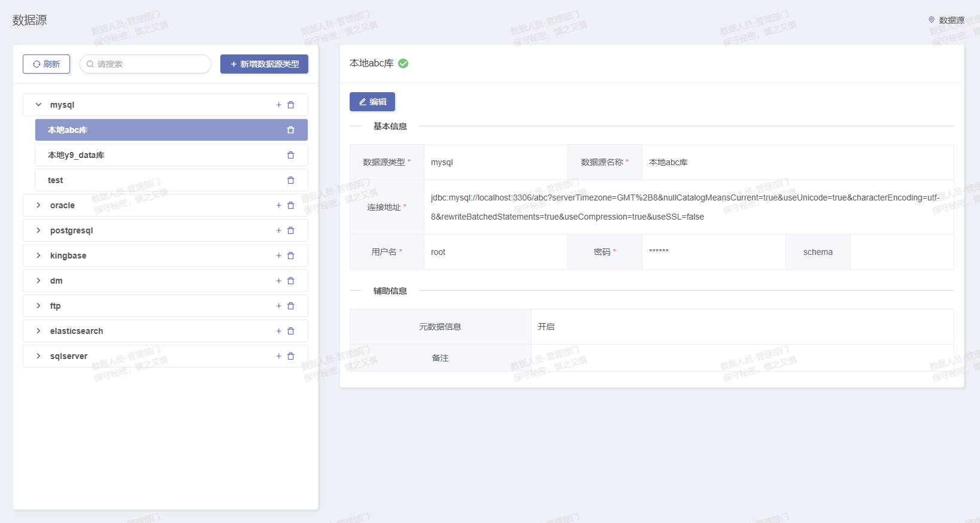Collapse the mysql tree node
The image size is (980, 523).
pyautogui.click(x=38, y=105)
